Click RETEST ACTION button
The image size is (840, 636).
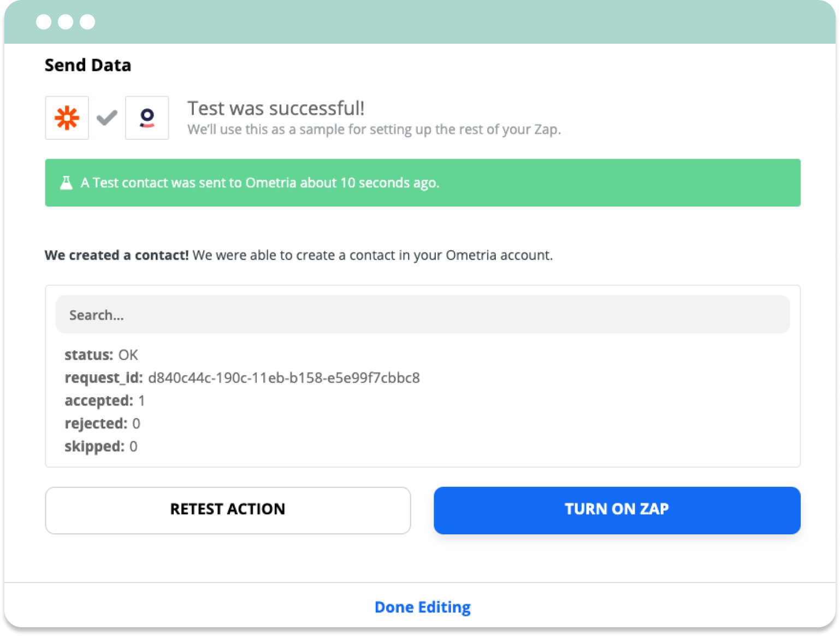pos(228,510)
